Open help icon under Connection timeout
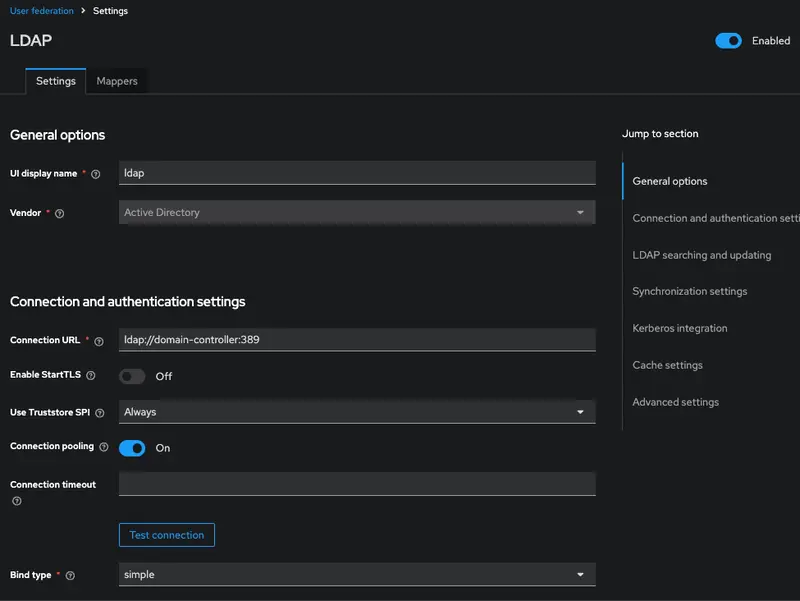The image size is (800, 601). [17, 501]
